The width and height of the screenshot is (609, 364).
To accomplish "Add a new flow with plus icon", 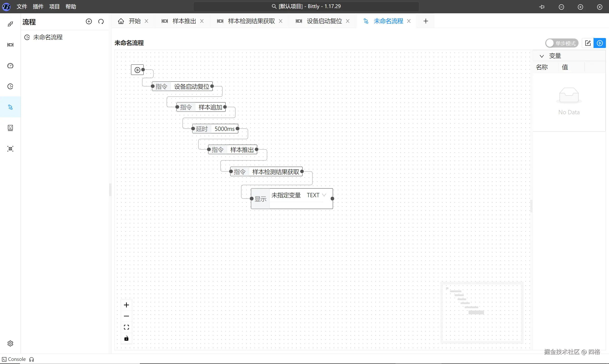I will (89, 22).
